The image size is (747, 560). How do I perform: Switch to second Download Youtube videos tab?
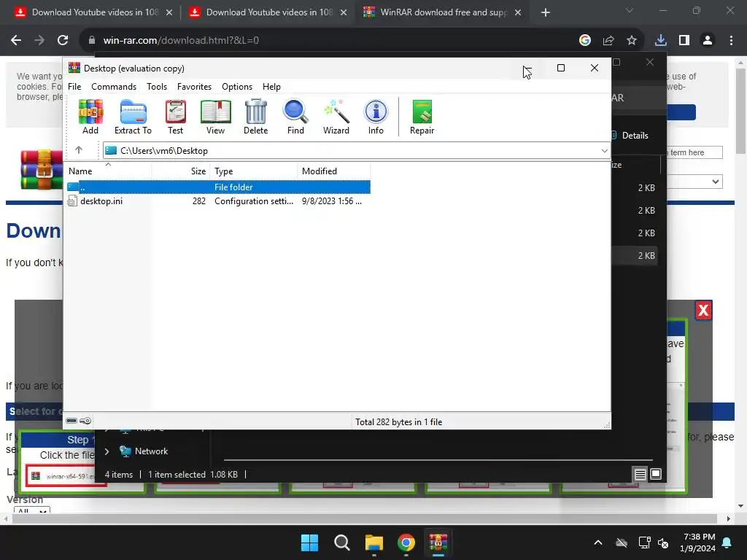tap(267, 12)
